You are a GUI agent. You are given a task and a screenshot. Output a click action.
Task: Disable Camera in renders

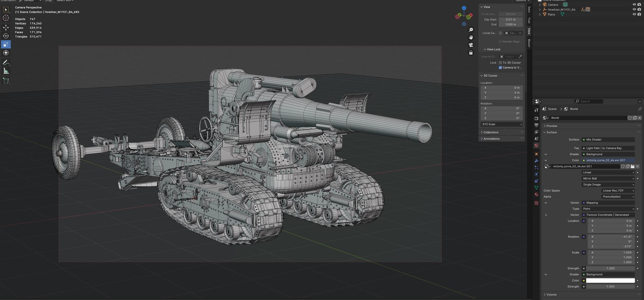pyautogui.click(x=639, y=5)
